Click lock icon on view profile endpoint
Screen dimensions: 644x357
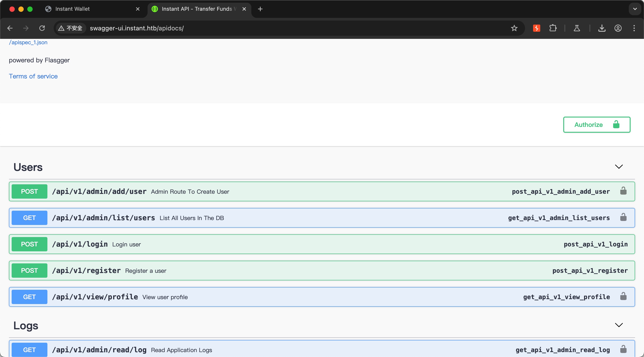coord(623,296)
